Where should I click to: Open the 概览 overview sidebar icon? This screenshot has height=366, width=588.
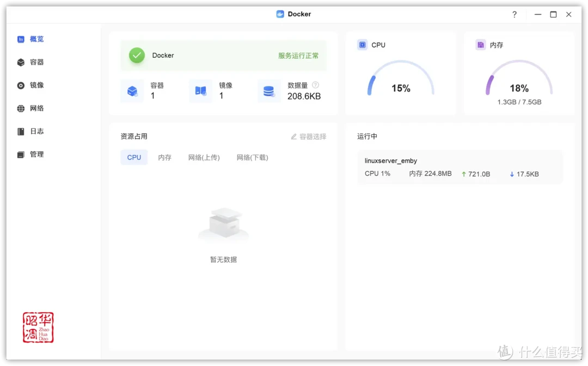(21, 39)
